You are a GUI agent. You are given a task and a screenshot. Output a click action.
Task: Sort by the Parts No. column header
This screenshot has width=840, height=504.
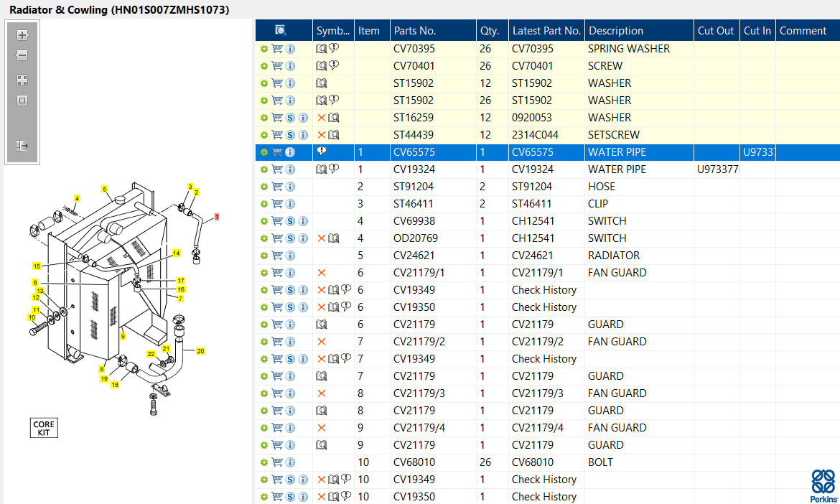(415, 31)
